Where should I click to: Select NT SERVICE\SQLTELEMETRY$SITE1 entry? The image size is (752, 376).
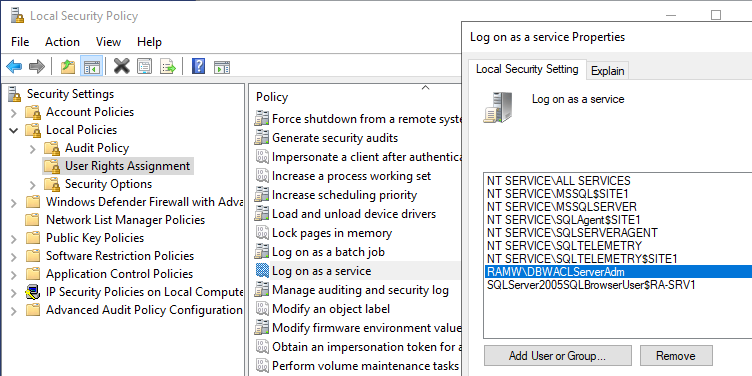click(x=582, y=259)
